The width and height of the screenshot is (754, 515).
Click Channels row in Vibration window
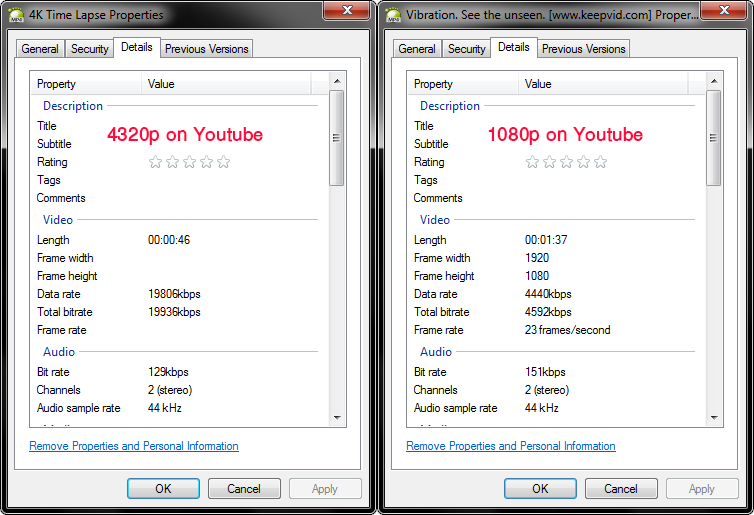tap(556, 390)
